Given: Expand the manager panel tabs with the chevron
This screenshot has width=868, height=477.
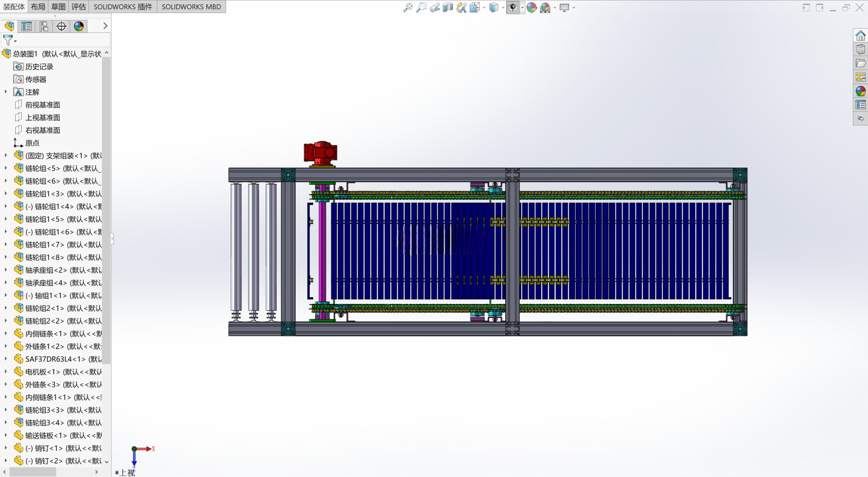Looking at the screenshot, I should coord(105,26).
